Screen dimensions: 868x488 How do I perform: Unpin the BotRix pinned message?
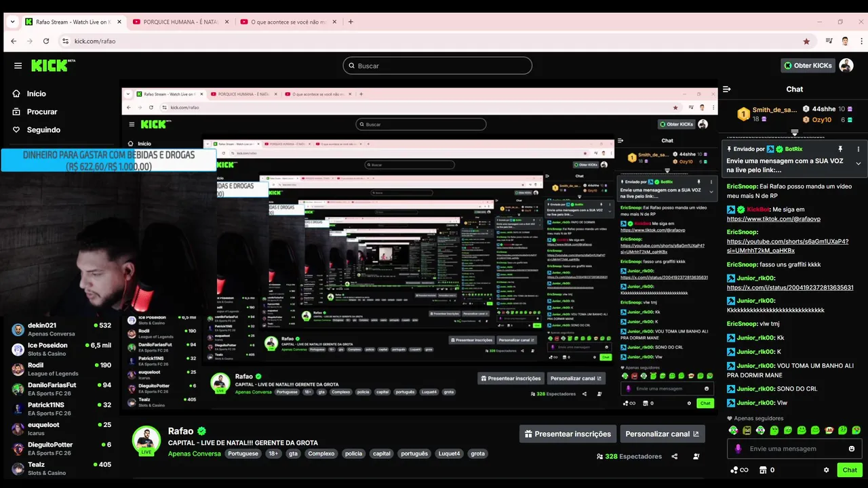840,149
